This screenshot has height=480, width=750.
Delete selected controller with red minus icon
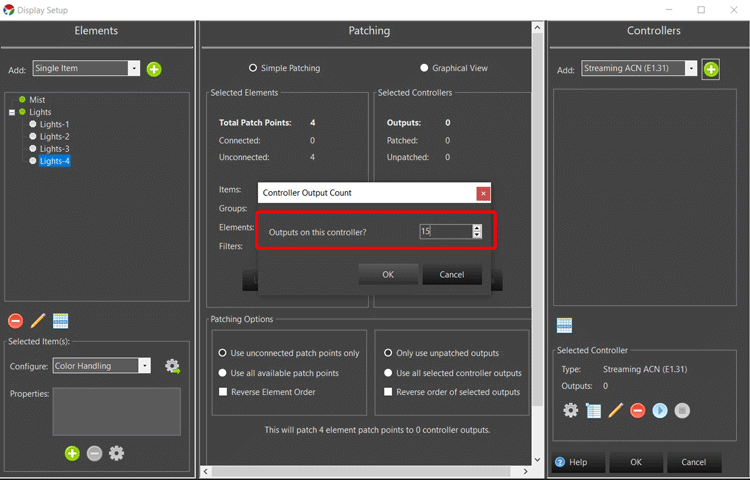638,410
